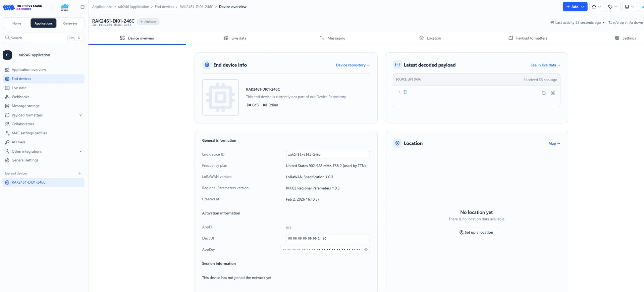Select the Gateways navigation button

70,23
